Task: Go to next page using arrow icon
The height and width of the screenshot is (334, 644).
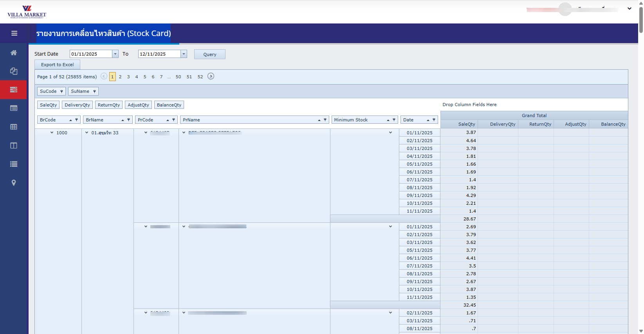Action: (211, 76)
